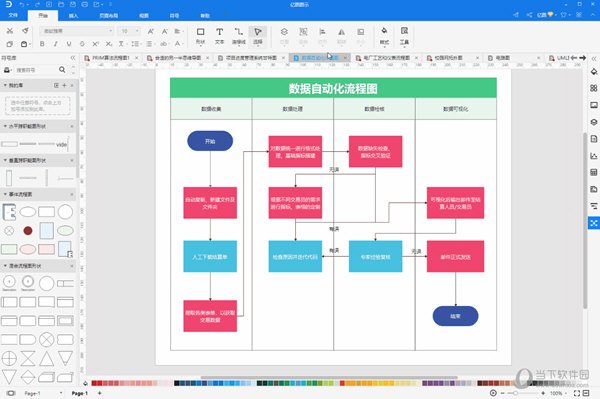600x399 pixels.
Task: Open the fill style panel in right sidebar
Action: tap(593, 72)
